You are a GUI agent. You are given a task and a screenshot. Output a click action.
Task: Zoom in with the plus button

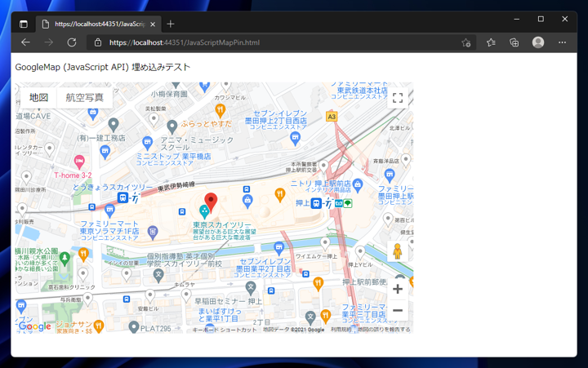398,289
